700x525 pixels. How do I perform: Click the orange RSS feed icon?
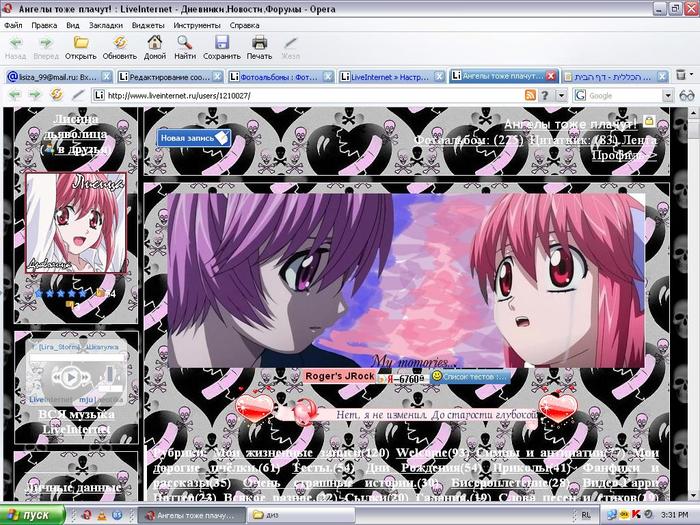click(530, 96)
